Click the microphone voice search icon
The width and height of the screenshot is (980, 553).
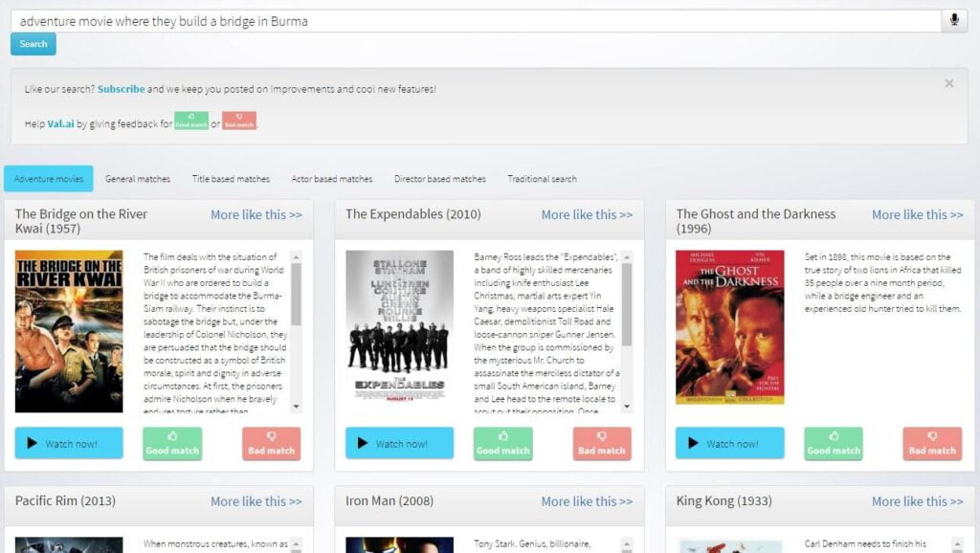[x=954, y=21]
